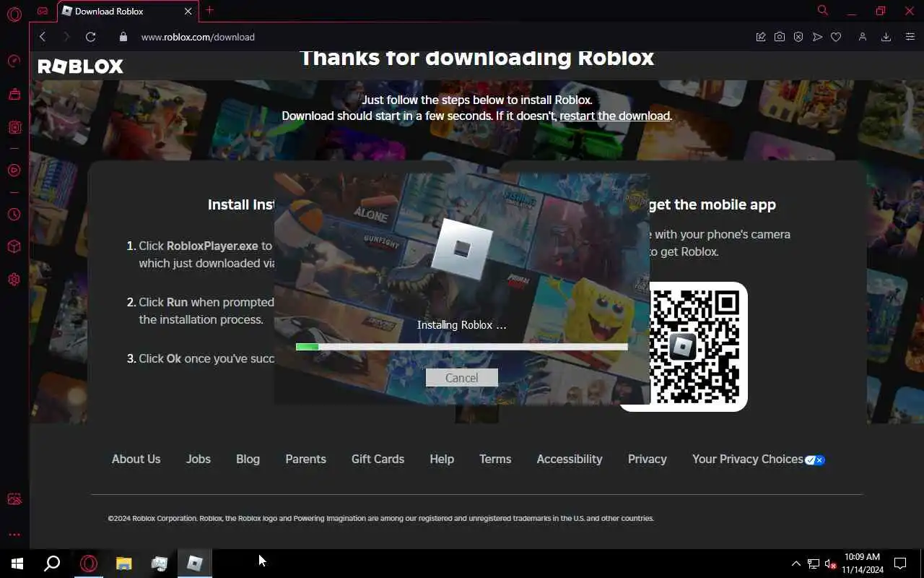Click the Roblox logo on the page

pyautogui.click(x=81, y=66)
